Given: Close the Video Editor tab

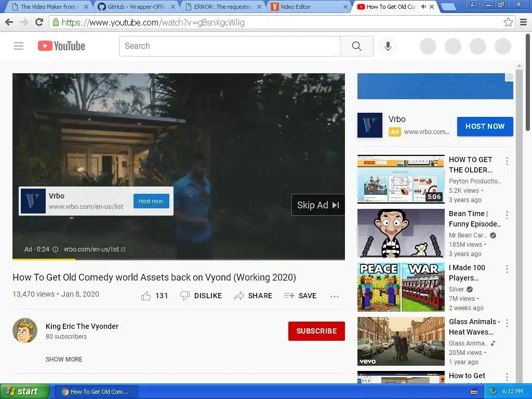Looking at the screenshot, I should [345, 6].
